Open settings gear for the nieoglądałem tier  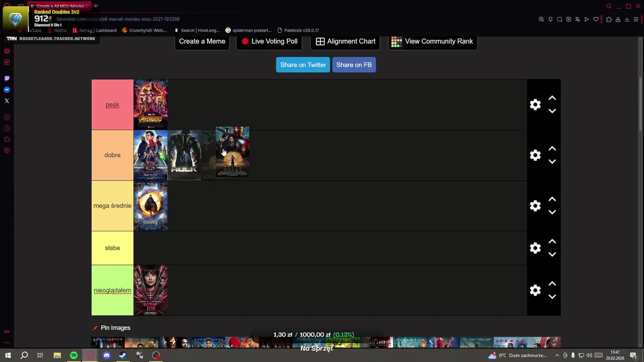click(535, 290)
